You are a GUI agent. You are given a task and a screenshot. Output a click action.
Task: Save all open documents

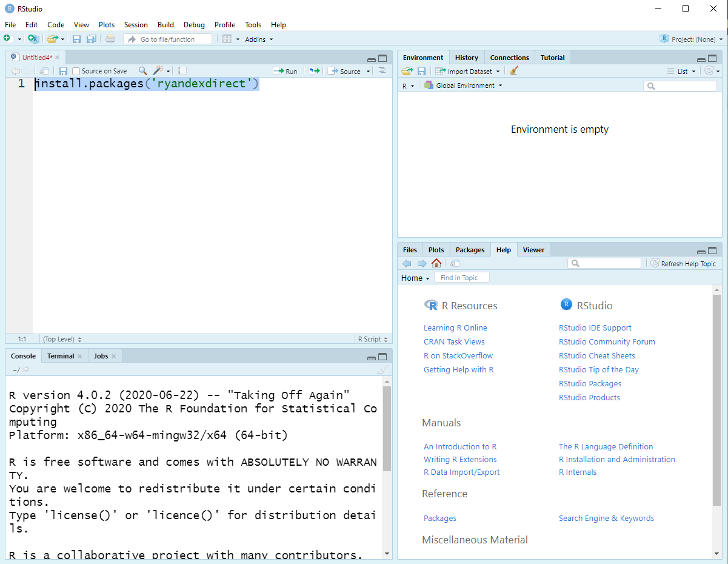point(91,39)
